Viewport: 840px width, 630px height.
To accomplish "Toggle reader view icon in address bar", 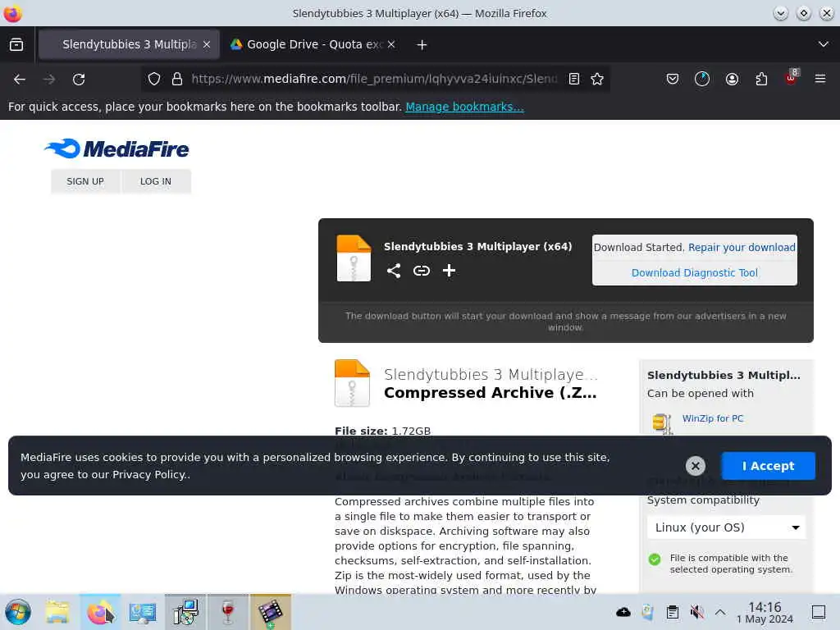I will pos(573,80).
